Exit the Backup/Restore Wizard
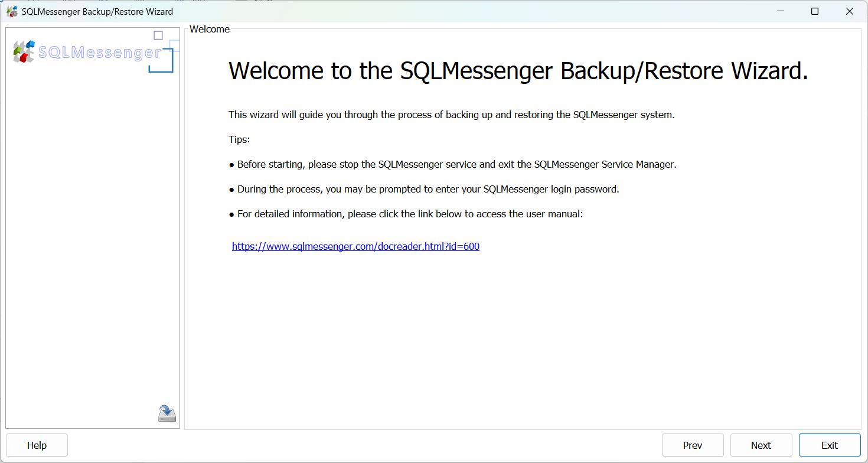This screenshot has height=463, width=868. tap(830, 445)
